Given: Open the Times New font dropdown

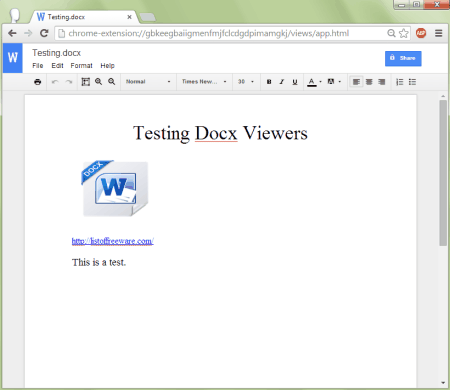Looking at the screenshot, I should [x=204, y=82].
